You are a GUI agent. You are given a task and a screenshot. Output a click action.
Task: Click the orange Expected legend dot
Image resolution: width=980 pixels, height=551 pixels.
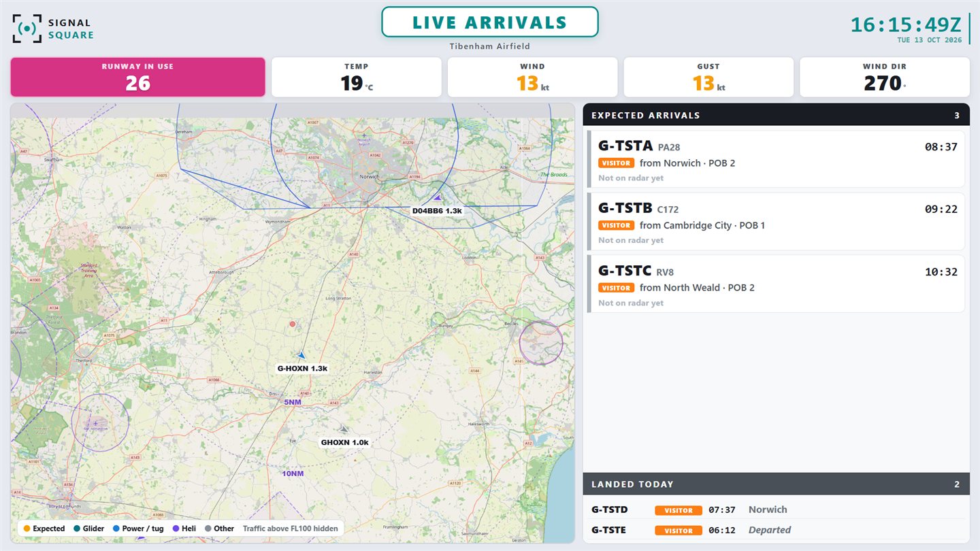pyautogui.click(x=27, y=529)
